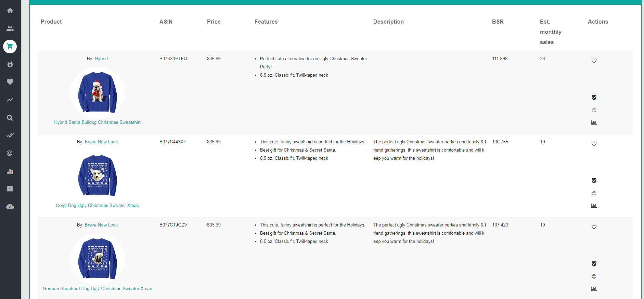Click the Description column header
Image resolution: width=644 pixels, height=299 pixels.
(389, 22)
